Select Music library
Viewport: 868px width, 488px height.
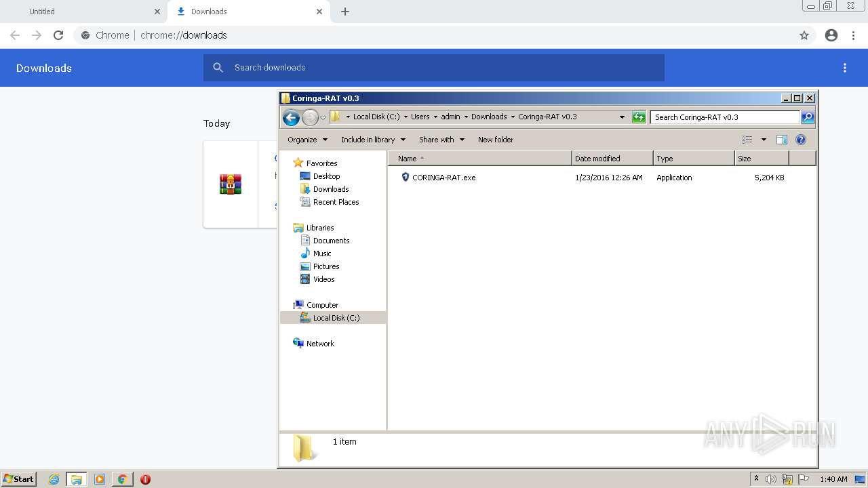(322, 253)
